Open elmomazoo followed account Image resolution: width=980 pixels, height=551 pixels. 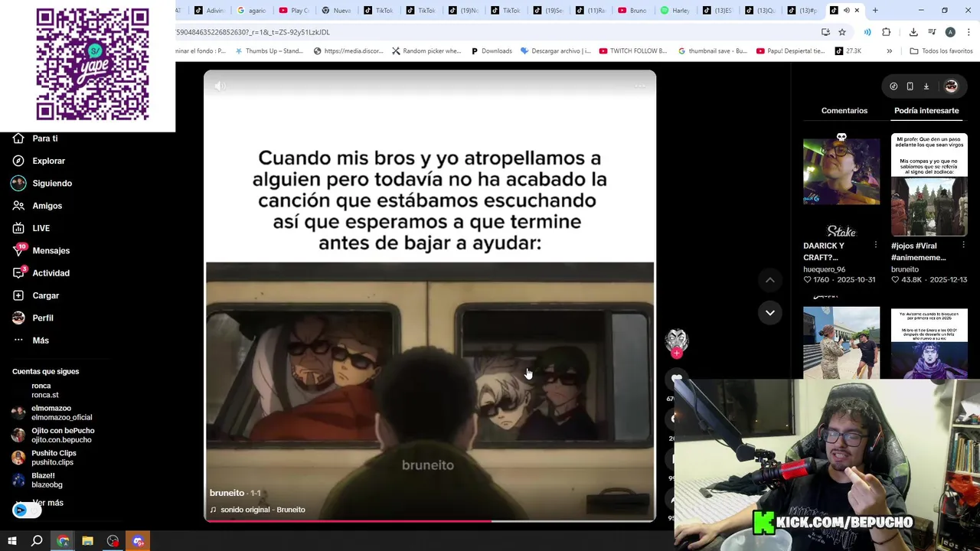pos(52,412)
